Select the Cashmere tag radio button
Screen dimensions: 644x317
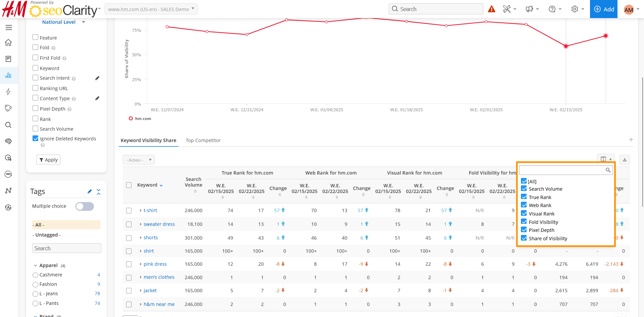[x=36, y=275]
